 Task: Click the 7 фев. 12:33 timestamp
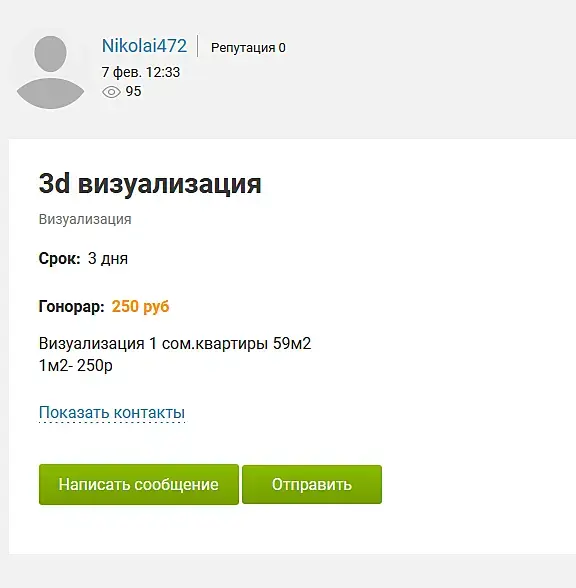(141, 72)
